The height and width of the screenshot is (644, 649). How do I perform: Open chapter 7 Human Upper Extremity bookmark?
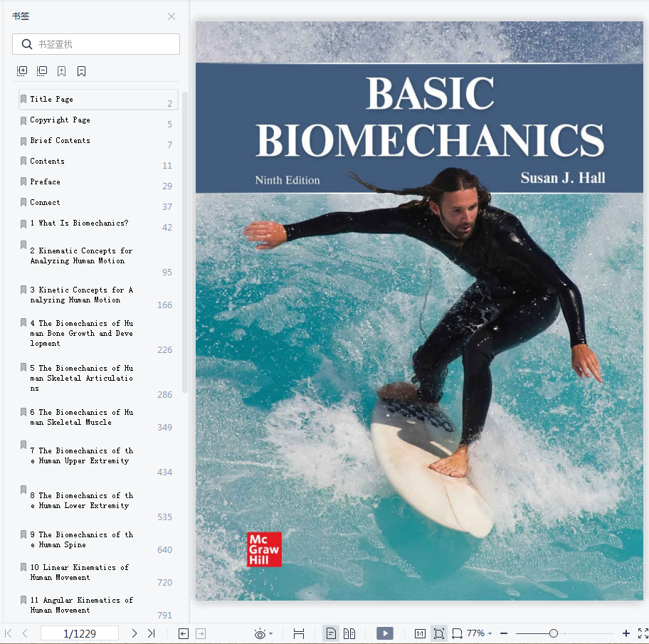pyautogui.click(x=98, y=457)
